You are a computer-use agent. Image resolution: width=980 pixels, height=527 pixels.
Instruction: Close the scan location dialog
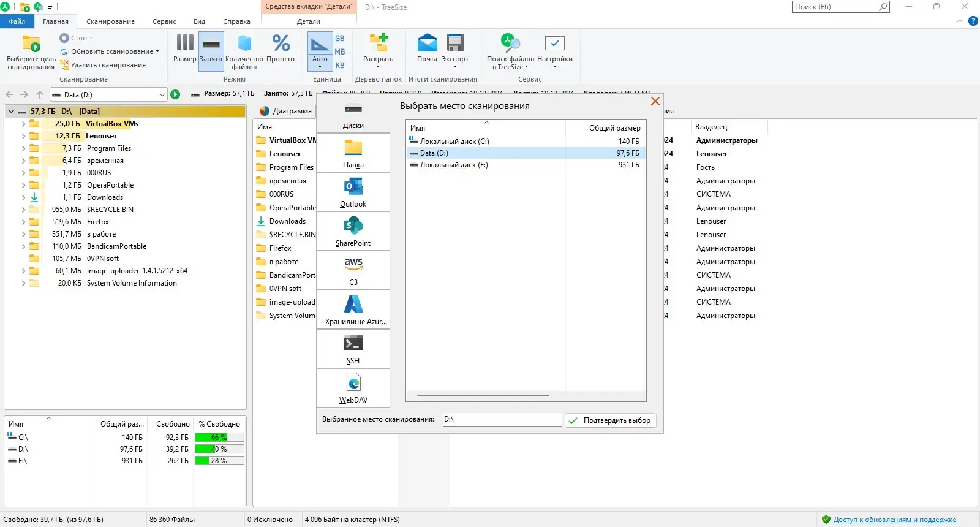pos(655,101)
